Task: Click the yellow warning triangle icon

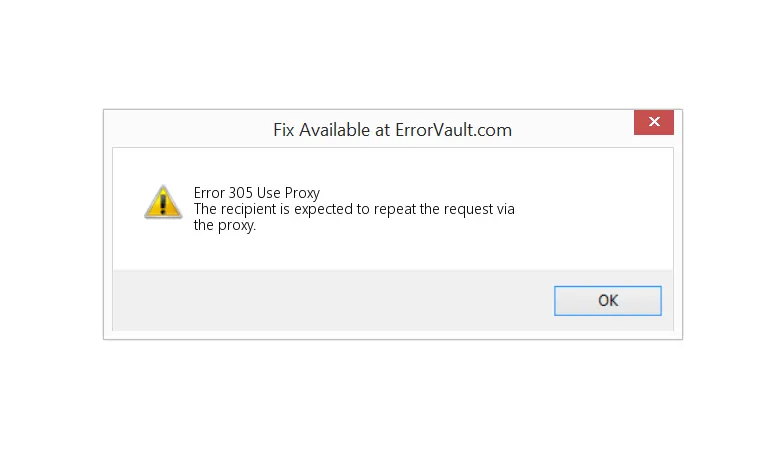Action: tap(163, 202)
